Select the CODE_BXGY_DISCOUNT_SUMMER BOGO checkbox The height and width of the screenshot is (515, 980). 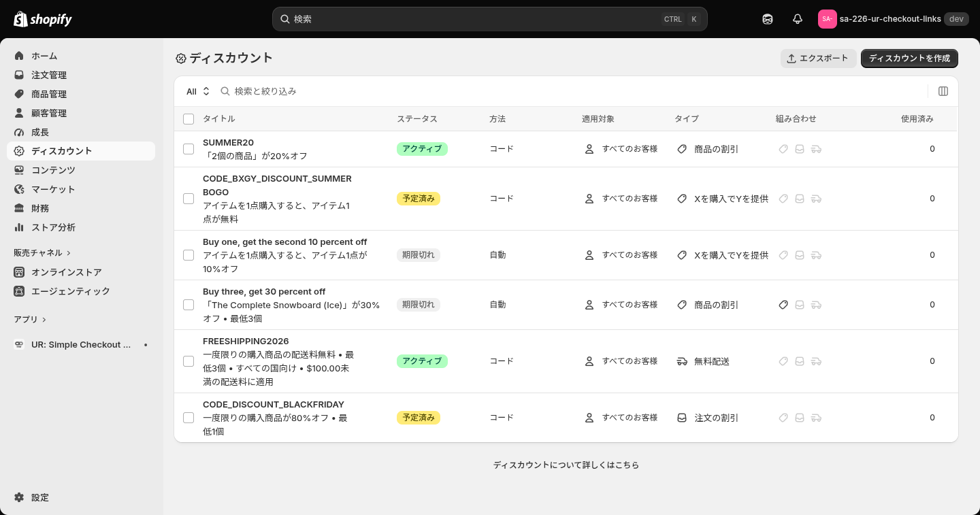pos(189,199)
